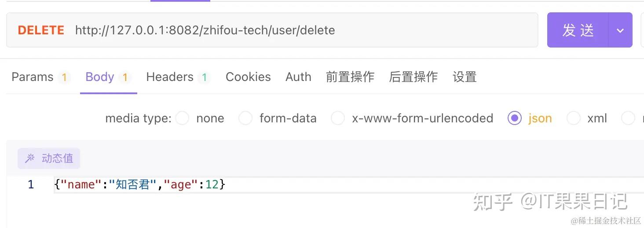Open the Auth tab

[298, 77]
